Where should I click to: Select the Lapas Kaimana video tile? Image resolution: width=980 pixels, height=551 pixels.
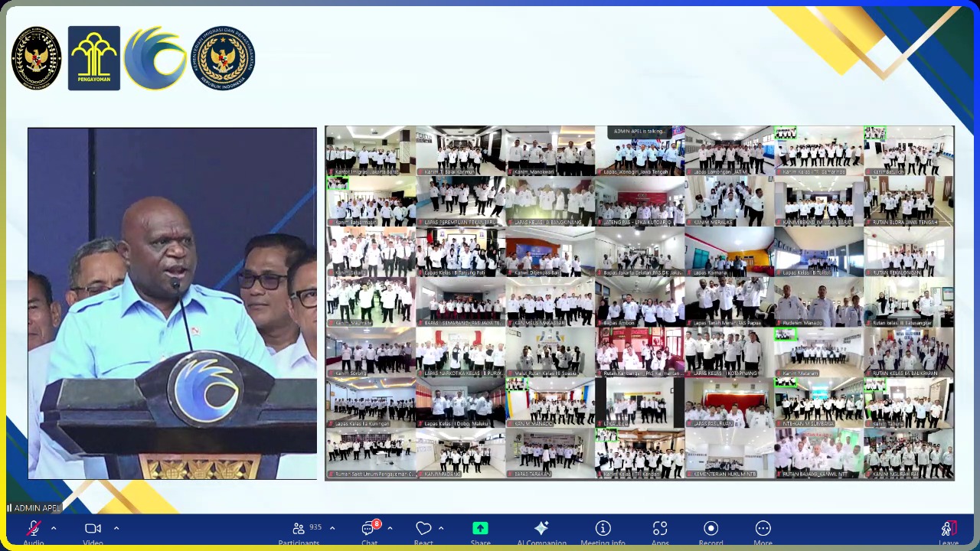click(x=730, y=252)
